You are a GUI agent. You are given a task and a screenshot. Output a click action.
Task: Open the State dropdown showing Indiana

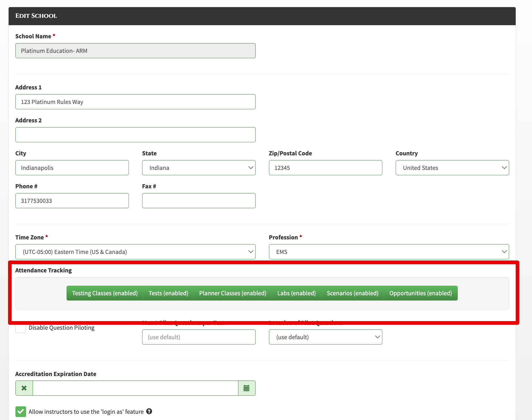pyautogui.click(x=199, y=168)
